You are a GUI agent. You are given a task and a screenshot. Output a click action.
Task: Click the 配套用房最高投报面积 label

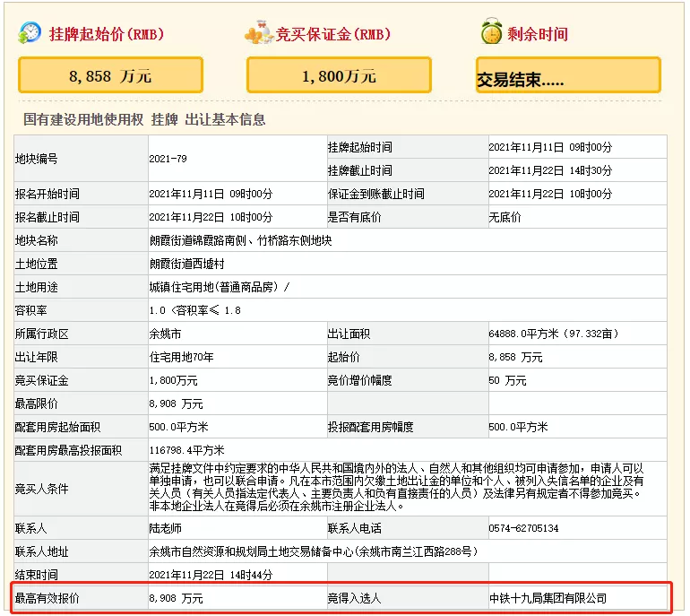pyautogui.click(x=68, y=450)
